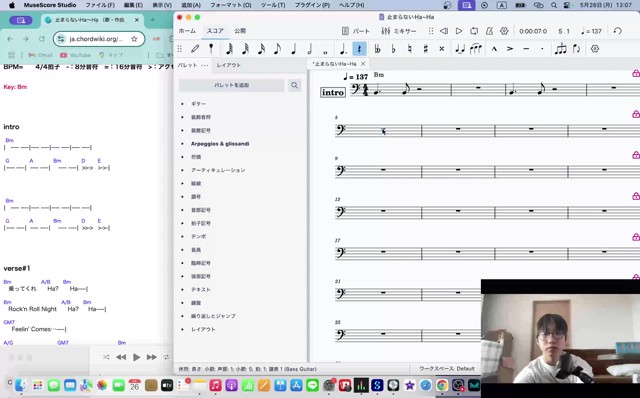This screenshot has height=398, width=640.
Task: Toggle the metronome
Action: coord(489,31)
